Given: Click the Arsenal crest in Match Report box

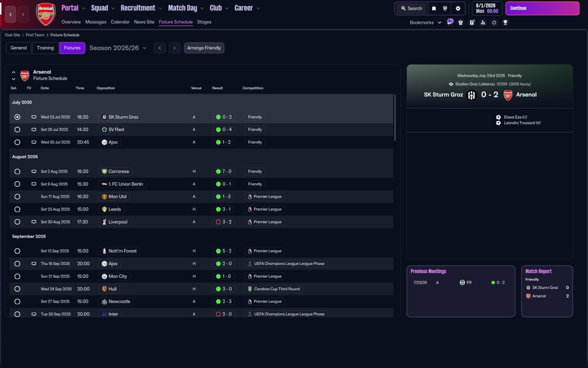Looking at the screenshot, I should click(528, 296).
